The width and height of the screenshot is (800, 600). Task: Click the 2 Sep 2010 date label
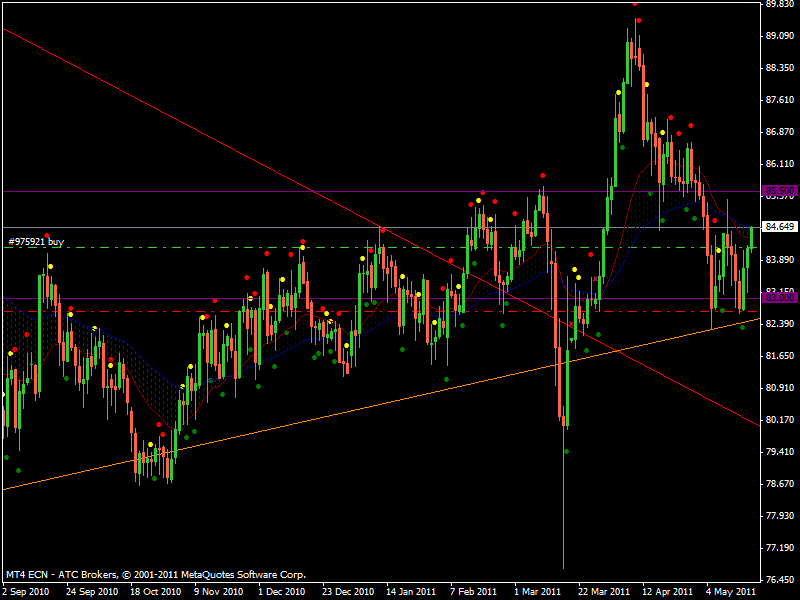pos(27,592)
